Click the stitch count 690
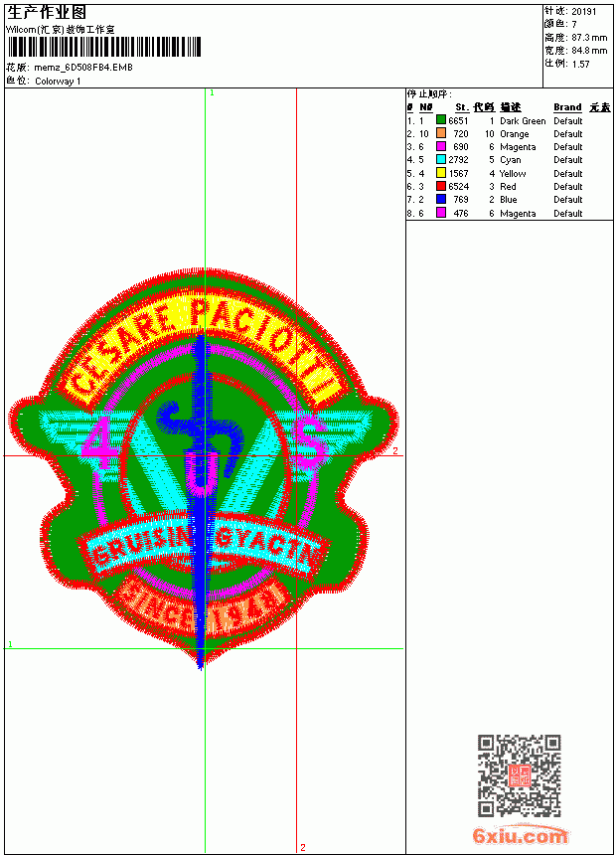Image resolution: width=616 pixels, height=855 pixels. [461, 147]
